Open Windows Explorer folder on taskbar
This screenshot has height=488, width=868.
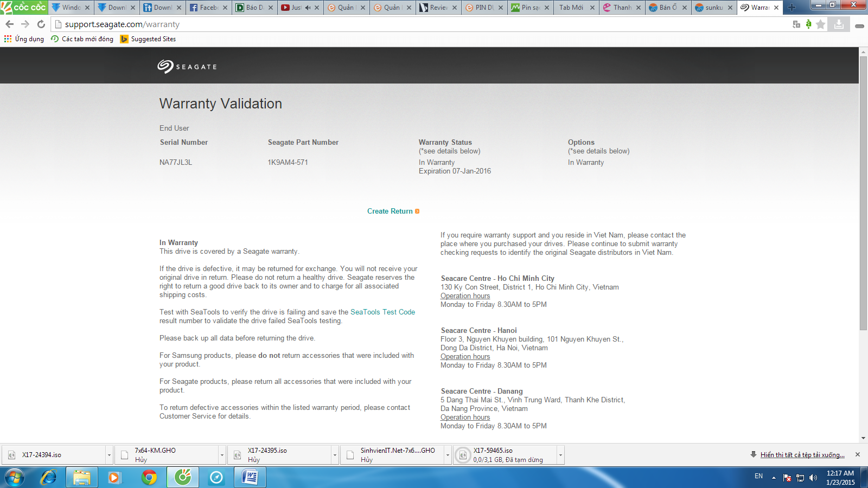[82, 478]
